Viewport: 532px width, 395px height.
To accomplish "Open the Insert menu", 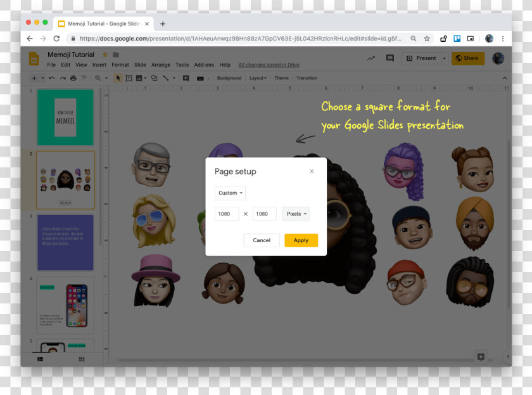I will tap(99, 65).
